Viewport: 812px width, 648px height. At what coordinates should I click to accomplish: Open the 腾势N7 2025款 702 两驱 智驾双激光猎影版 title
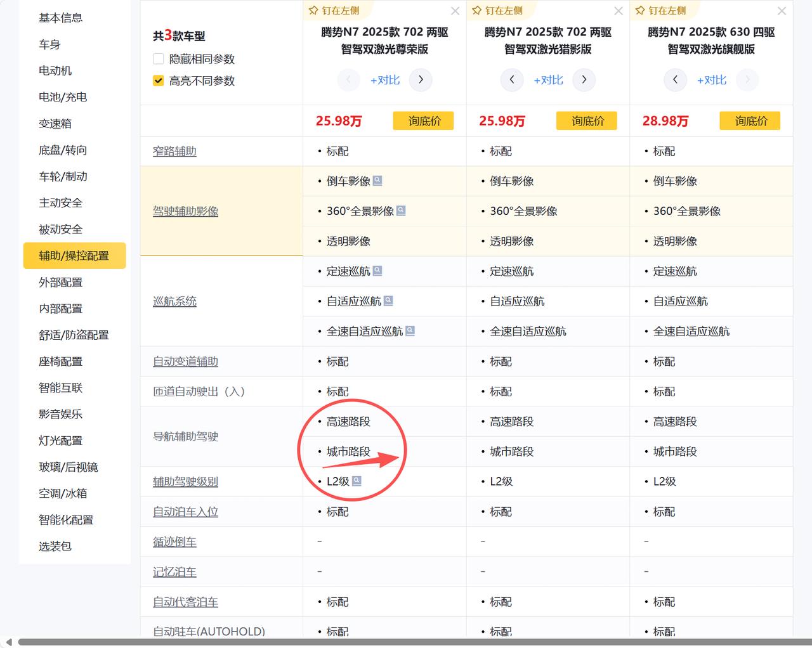point(548,40)
